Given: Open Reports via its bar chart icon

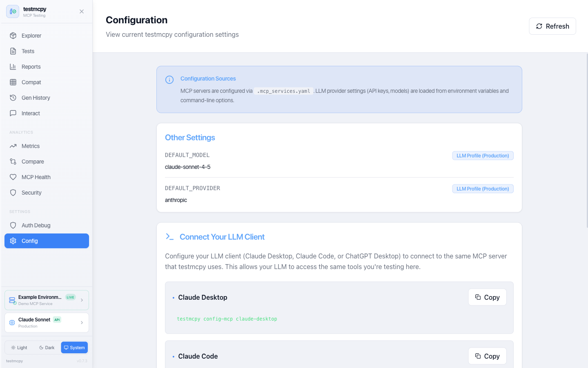Looking at the screenshot, I should pos(13,67).
